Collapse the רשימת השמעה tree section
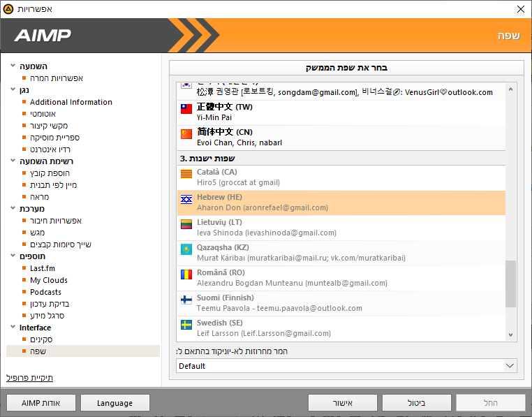 point(13,160)
